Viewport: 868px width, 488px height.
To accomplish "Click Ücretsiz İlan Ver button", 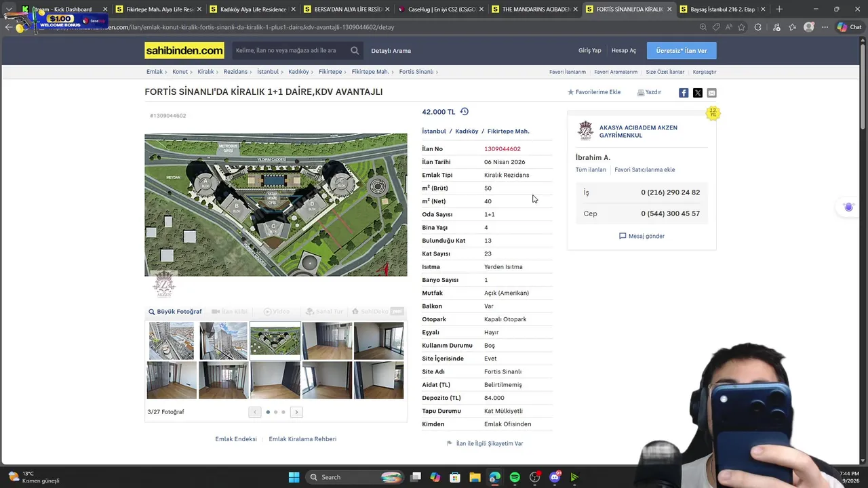I will 682,51.
